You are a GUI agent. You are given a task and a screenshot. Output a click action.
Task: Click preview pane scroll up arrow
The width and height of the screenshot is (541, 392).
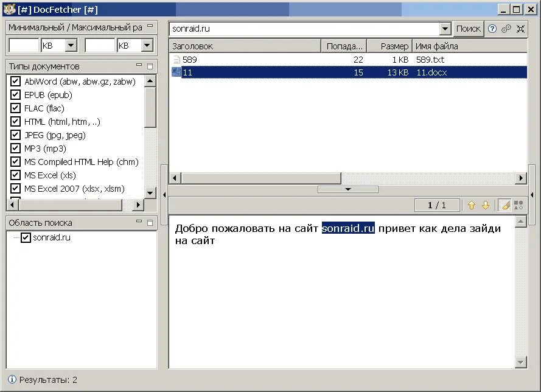coord(521,222)
